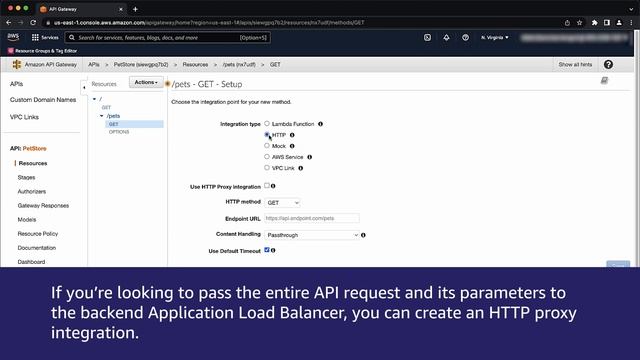The height and width of the screenshot is (360, 640).
Task: Open Models in API sidebar
Action: [27, 220]
